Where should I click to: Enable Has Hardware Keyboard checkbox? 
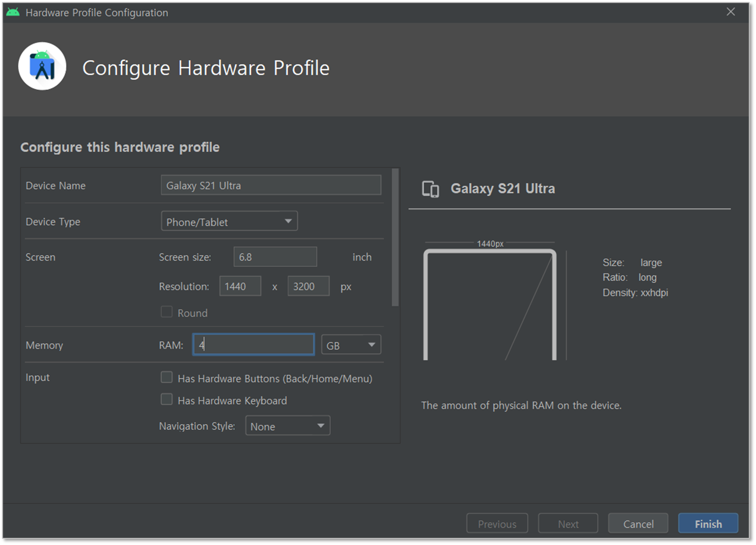click(166, 399)
